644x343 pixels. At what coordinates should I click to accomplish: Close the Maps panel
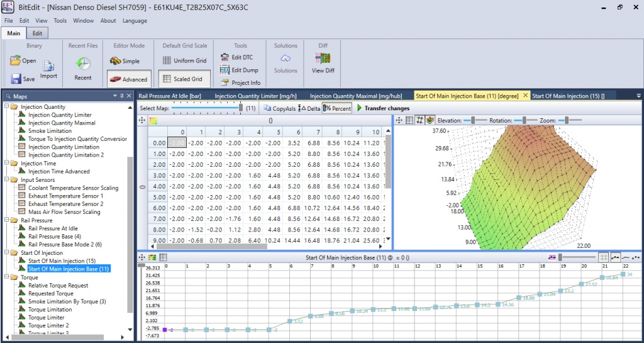click(129, 96)
